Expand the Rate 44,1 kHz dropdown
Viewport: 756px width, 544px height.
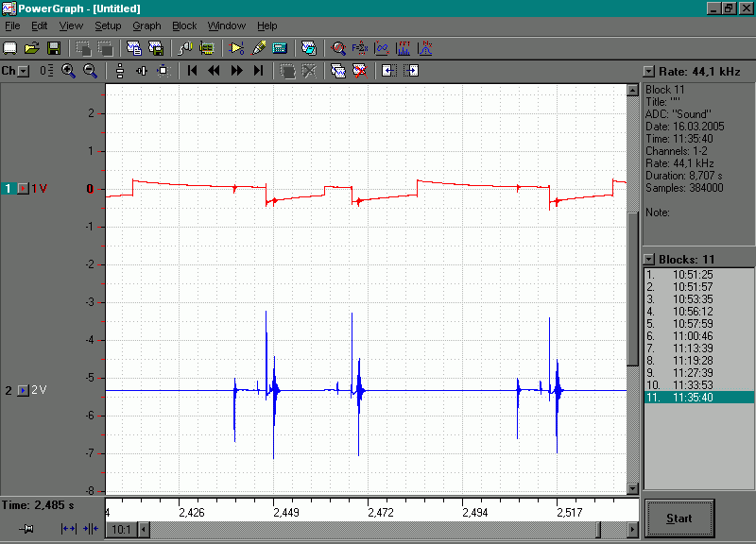click(649, 72)
